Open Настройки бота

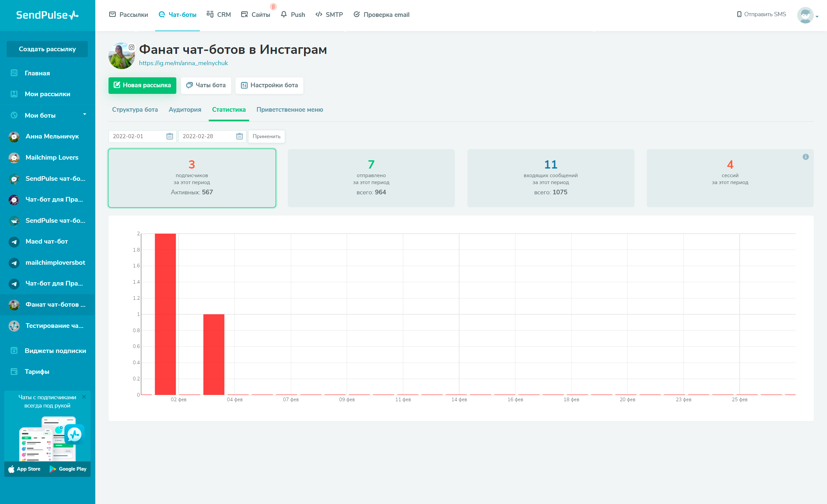pos(269,85)
